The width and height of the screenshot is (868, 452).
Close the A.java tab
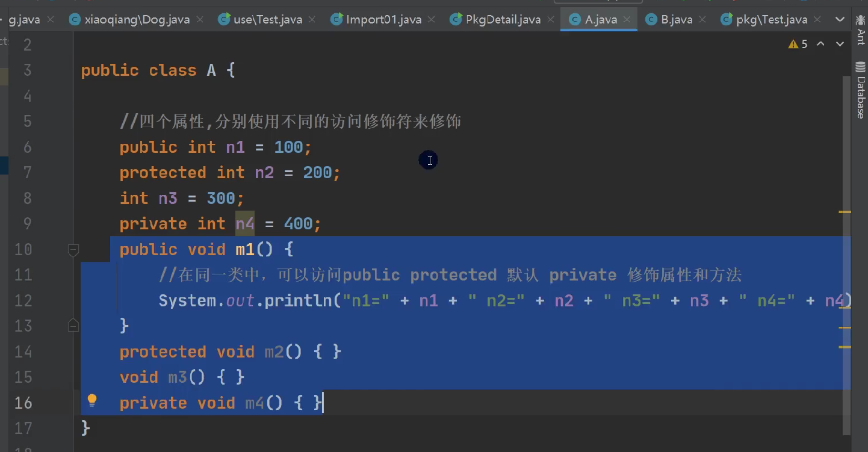[x=627, y=19]
